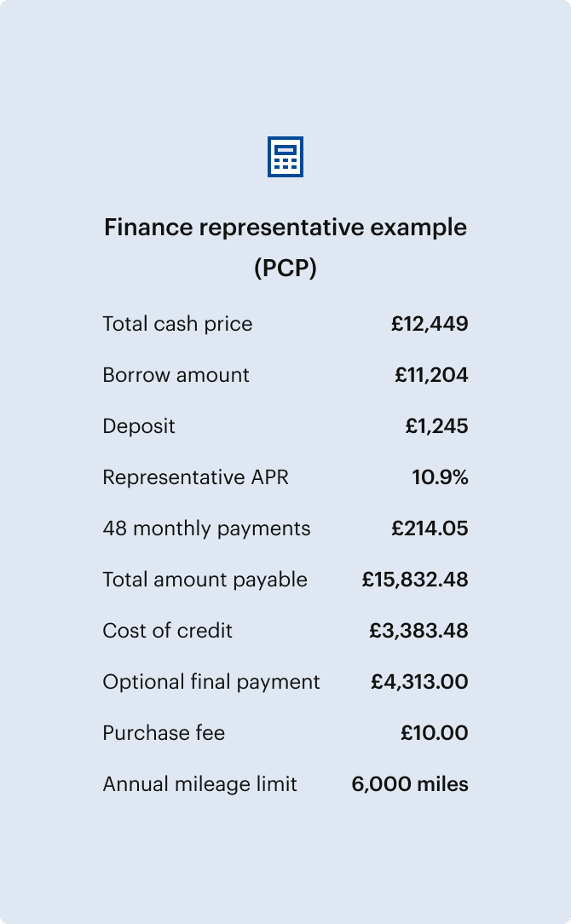
Task: Select the £214.05 monthly payment value
Action: (x=430, y=528)
